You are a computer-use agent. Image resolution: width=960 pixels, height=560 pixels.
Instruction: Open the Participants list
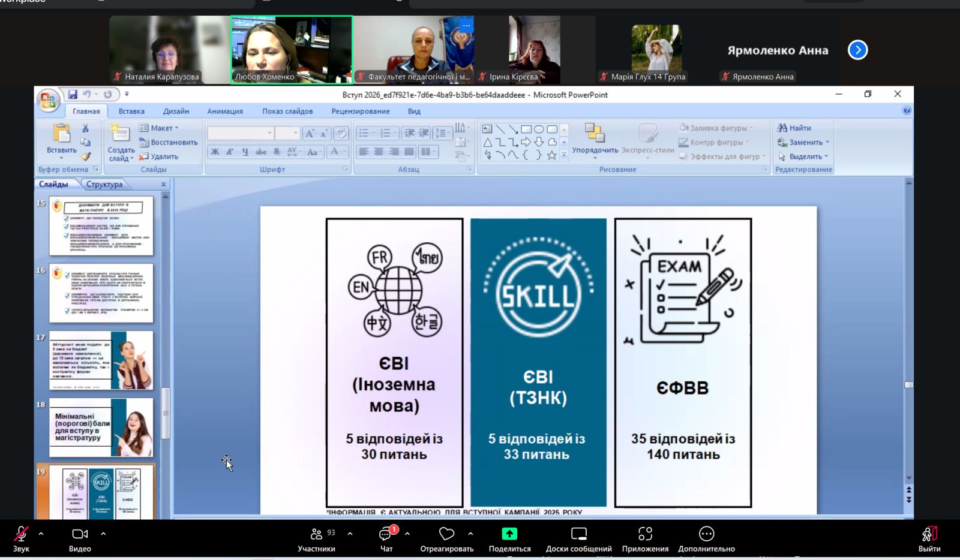316,534
